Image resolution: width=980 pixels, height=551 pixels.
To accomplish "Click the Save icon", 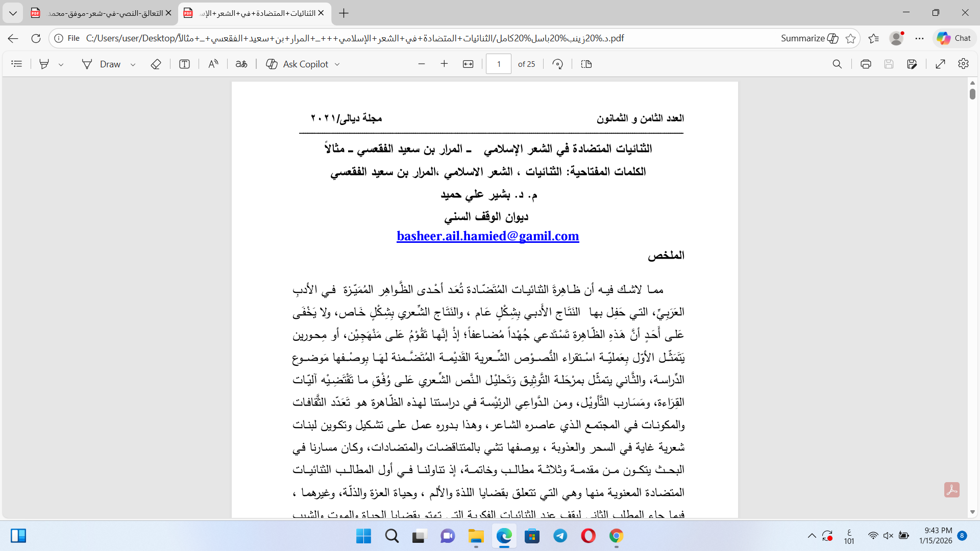I will coord(889,64).
